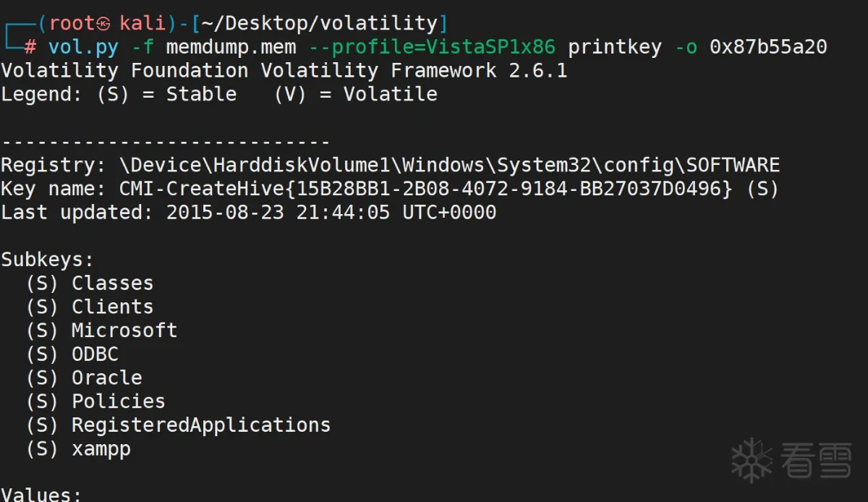
Task: Click the ~/Desktop/volatility path in prompt
Action: point(319,24)
